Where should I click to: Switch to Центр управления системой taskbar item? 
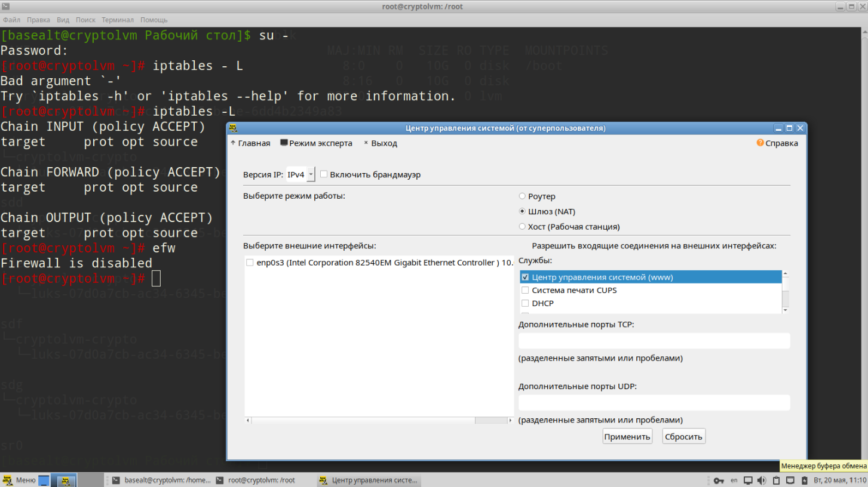pyautogui.click(x=369, y=480)
